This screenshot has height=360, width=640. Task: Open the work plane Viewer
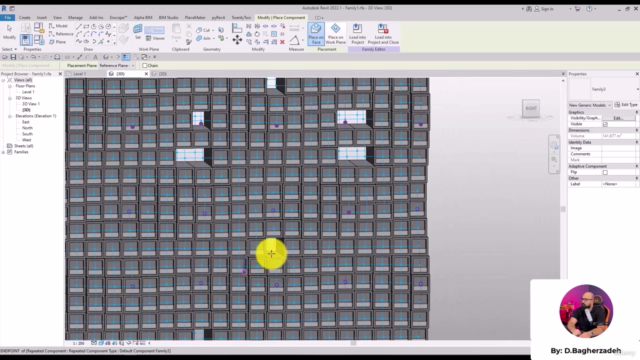pos(155,38)
